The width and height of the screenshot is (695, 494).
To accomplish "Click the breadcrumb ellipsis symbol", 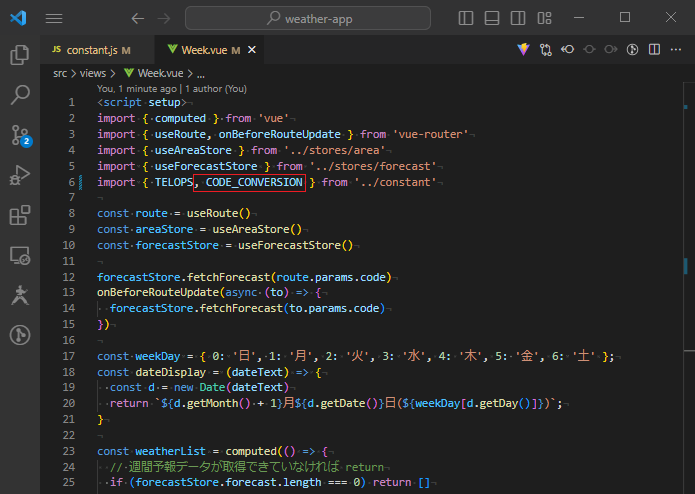I will (x=200, y=74).
